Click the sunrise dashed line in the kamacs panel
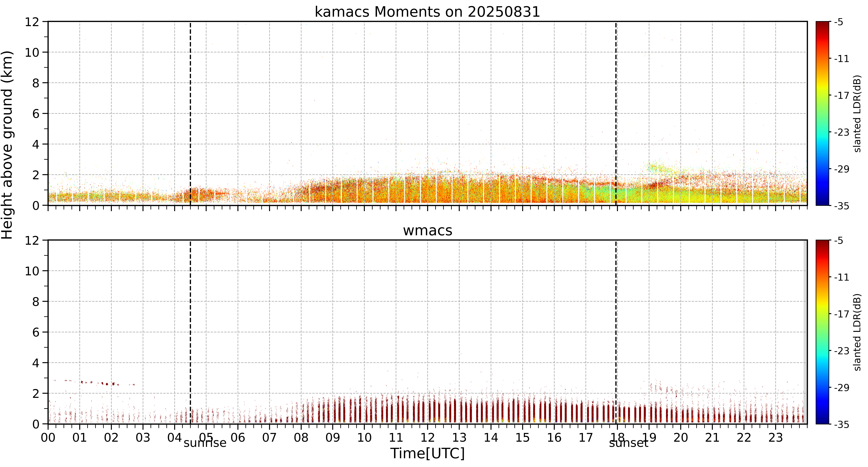868x467 pixels. pyautogui.click(x=190, y=114)
